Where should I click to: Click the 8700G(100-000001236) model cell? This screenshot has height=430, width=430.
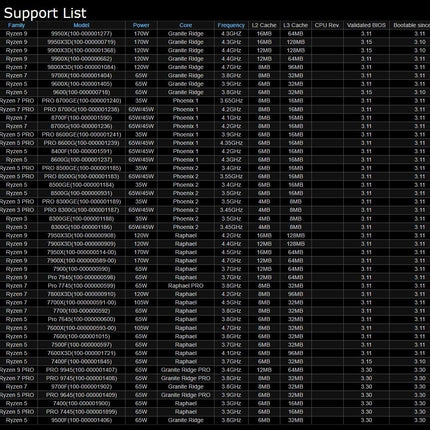pyautogui.click(x=81, y=126)
